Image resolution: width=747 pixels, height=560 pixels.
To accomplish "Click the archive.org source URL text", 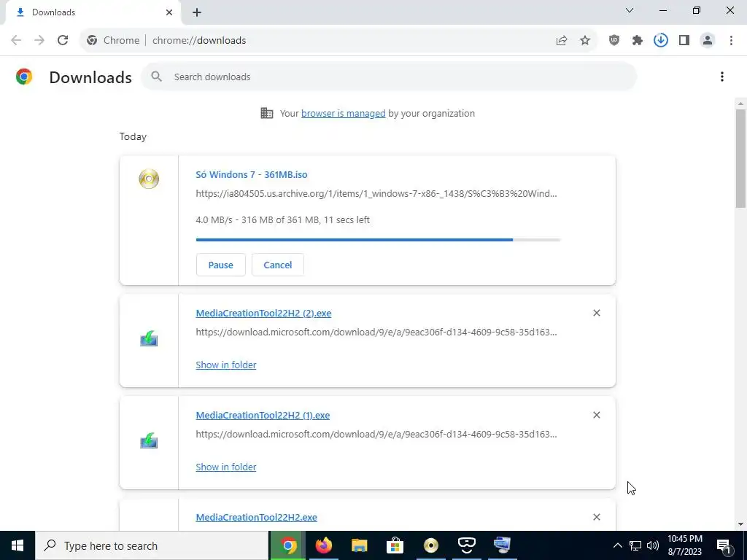I will tap(376, 194).
